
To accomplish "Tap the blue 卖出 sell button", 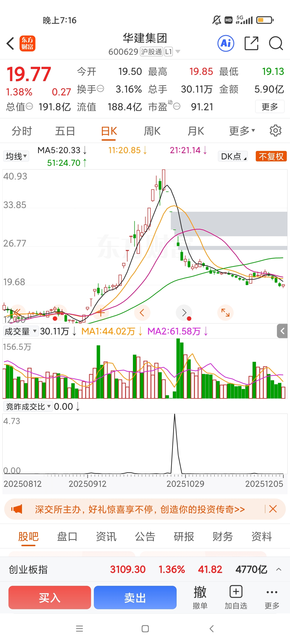I will tap(135, 598).
